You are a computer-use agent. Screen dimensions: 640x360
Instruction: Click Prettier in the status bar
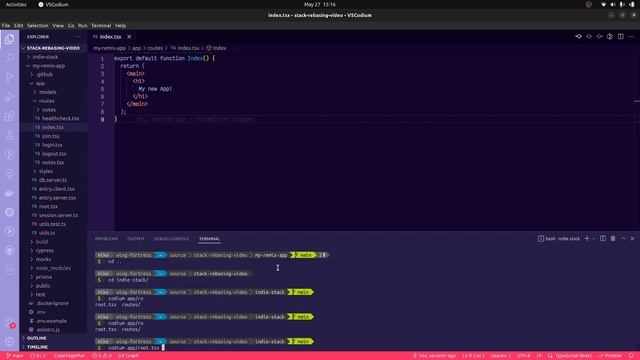coord(611,356)
